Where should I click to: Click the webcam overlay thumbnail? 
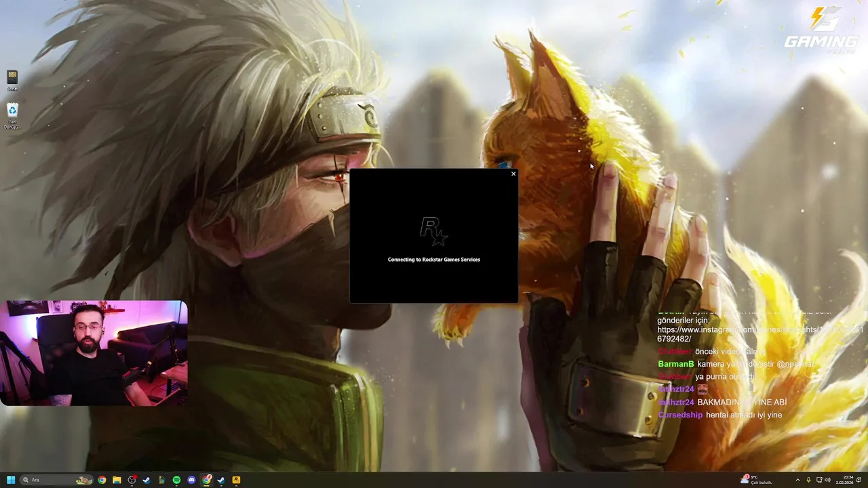click(x=94, y=353)
